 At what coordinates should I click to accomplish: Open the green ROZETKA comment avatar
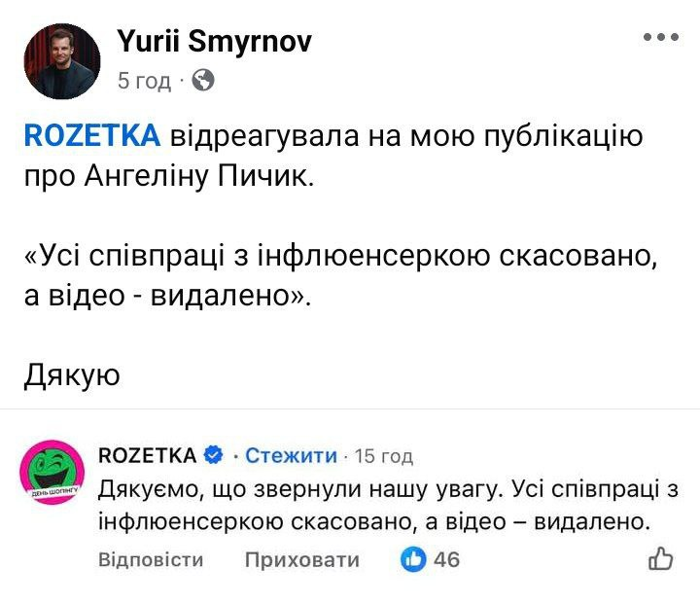[x=51, y=471]
